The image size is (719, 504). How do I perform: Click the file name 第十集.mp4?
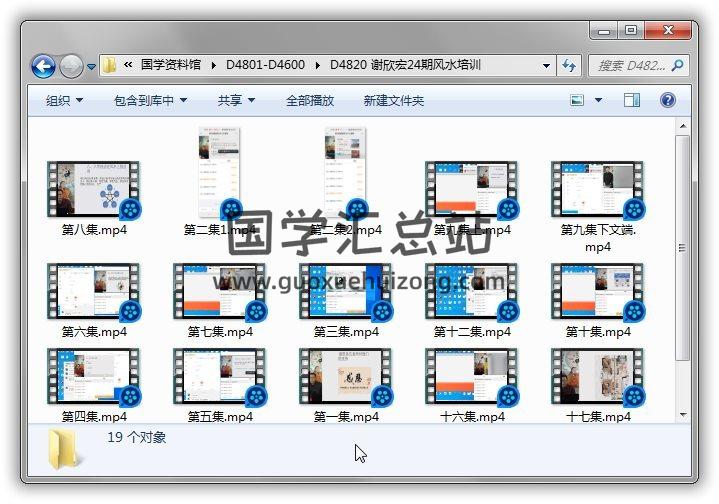(x=598, y=332)
